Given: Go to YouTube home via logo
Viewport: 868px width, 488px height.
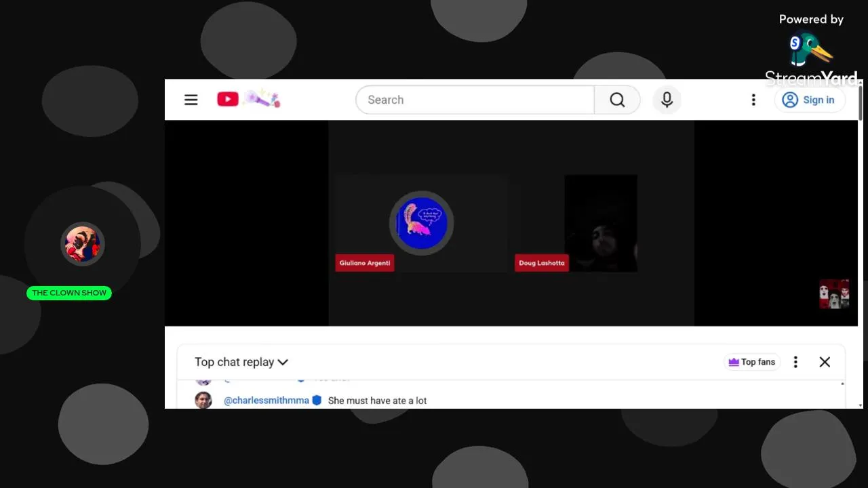Looking at the screenshot, I should [x=228, y=100].
